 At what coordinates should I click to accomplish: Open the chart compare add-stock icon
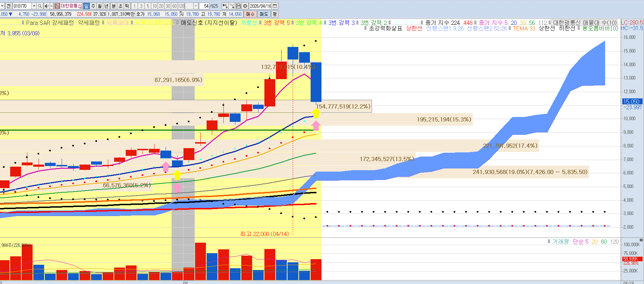(x=225, y=6)
